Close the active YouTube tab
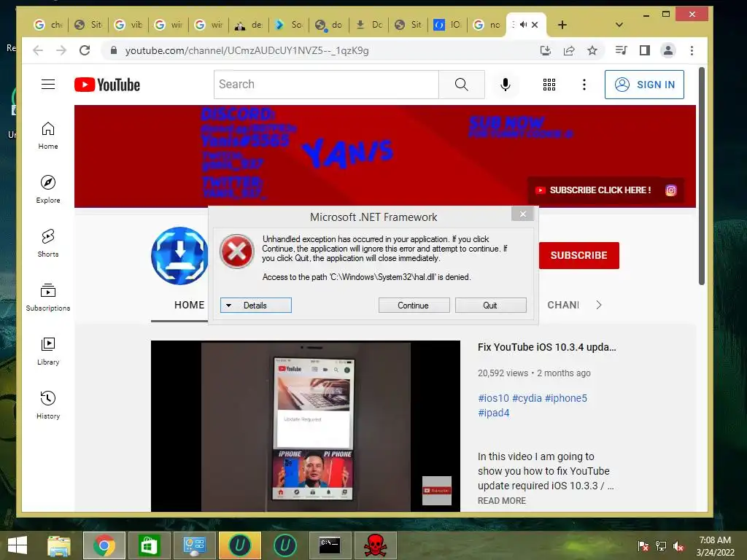 535,25
